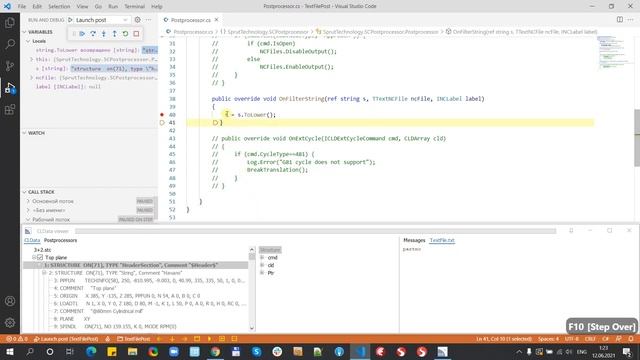Collapse the Locals group
The image size is (640, 360).
[x=28, y=41]
